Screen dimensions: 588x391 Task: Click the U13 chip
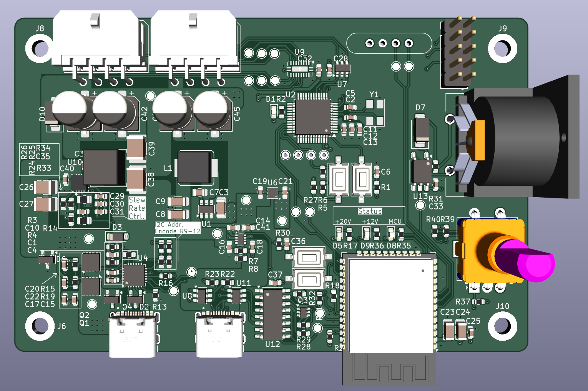pos(421,171)
